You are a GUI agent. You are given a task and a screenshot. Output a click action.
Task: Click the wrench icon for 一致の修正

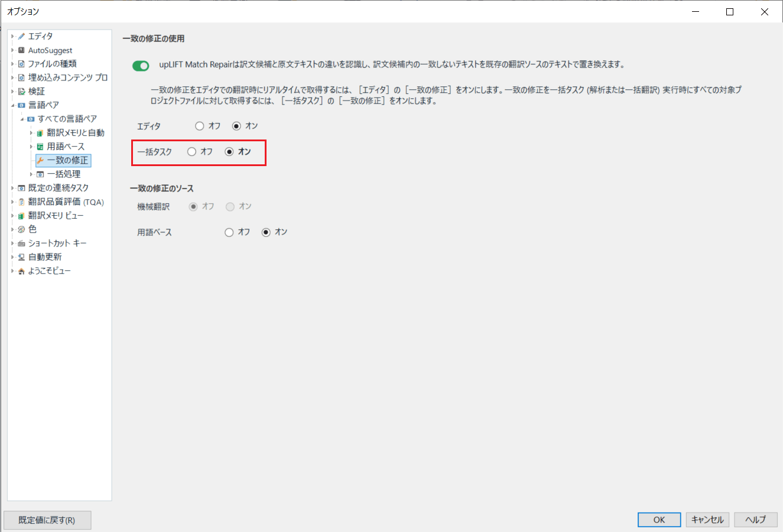tap(40, 160)
